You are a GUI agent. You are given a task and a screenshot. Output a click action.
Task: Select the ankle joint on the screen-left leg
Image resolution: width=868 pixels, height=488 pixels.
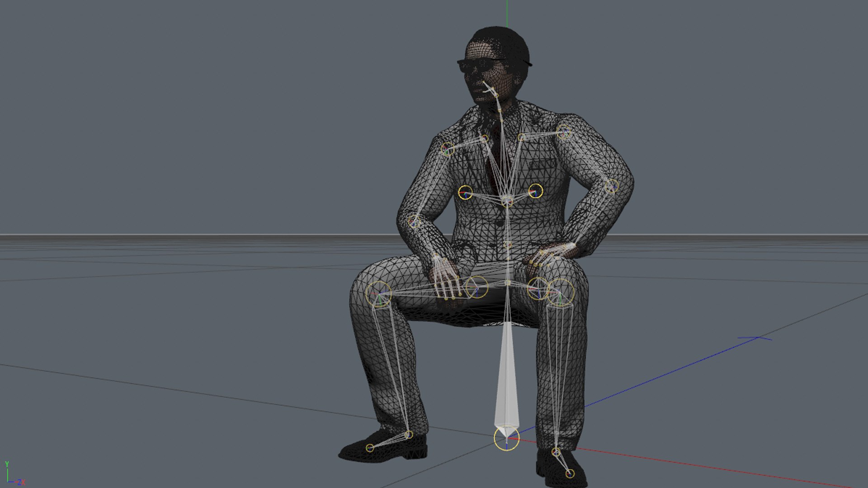(x=409, y=435)
